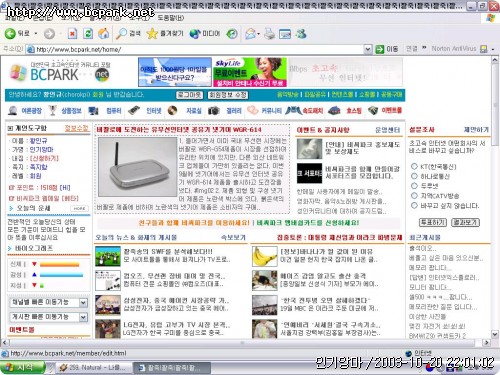Click the last link in top-right site links

click(x=391, y=95)
